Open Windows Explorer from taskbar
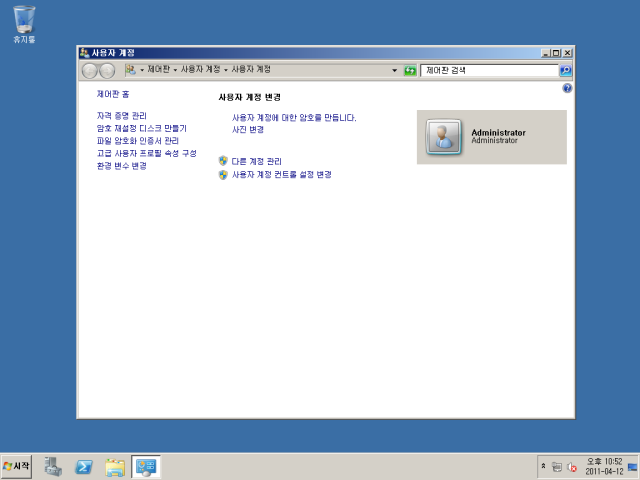 coord(115,467)
